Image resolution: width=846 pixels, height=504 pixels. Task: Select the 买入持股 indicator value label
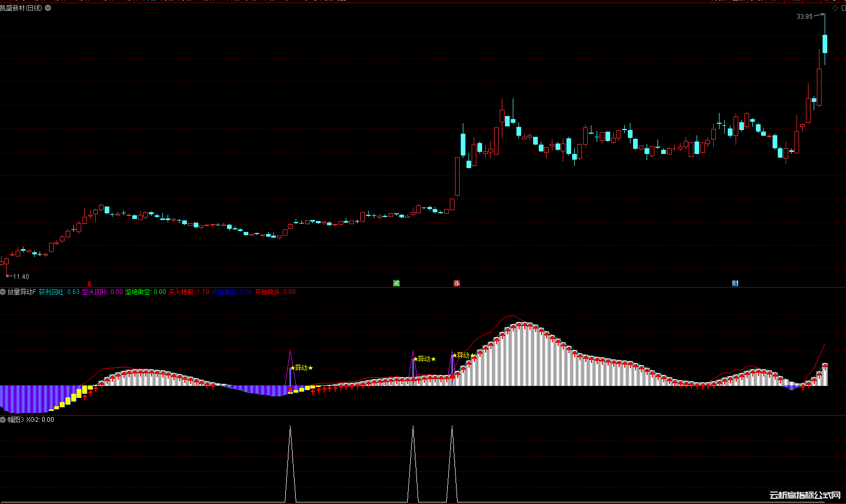tap(188, 292)
